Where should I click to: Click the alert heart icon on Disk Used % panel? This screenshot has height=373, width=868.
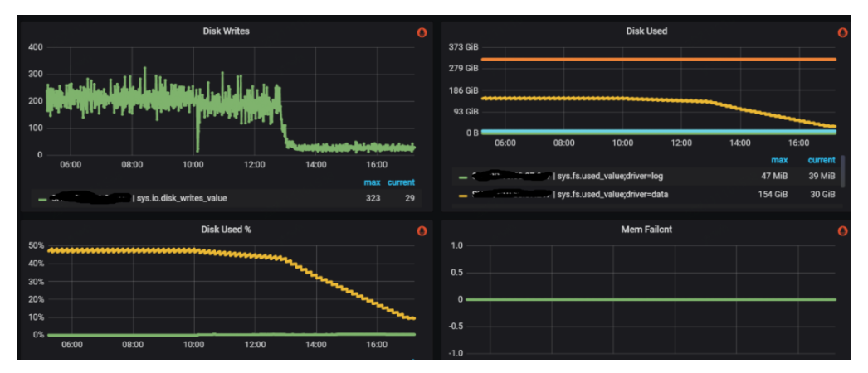point(422,230)
